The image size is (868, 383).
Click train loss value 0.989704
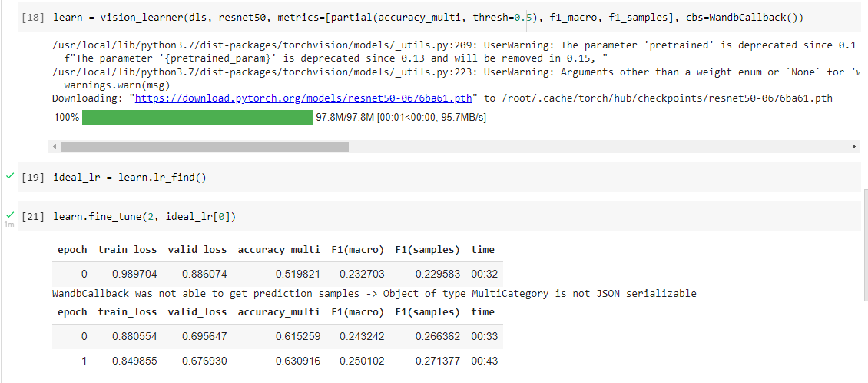[134, 275]
